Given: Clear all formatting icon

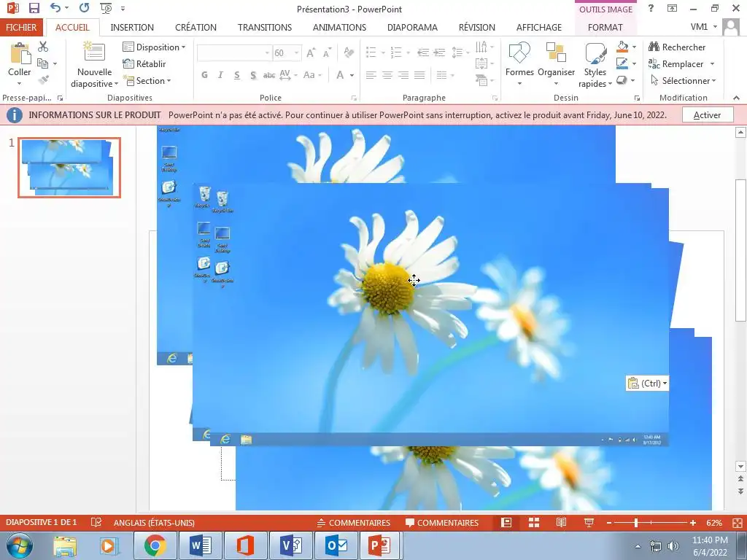Looking at the screenshot, I should tap(349, 52).
